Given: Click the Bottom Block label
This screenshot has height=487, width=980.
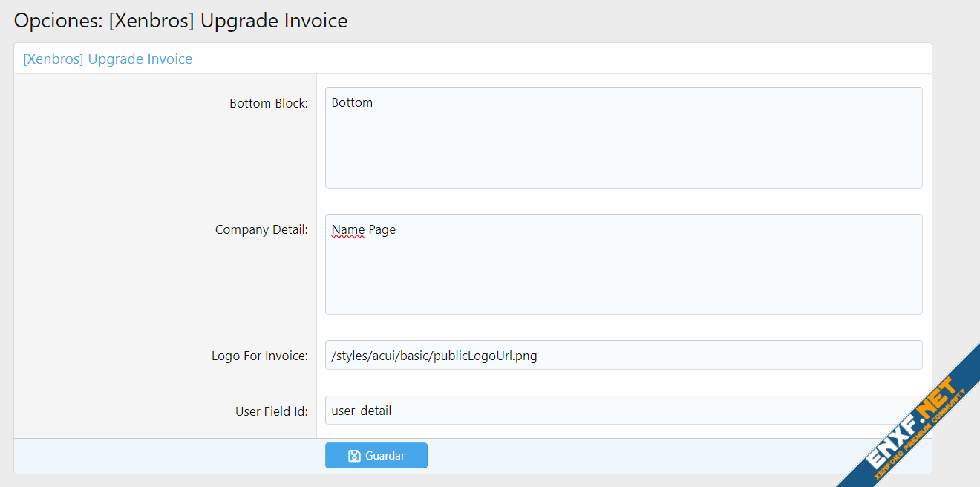Looking at the screenshot, I should [x=268, y=103].
